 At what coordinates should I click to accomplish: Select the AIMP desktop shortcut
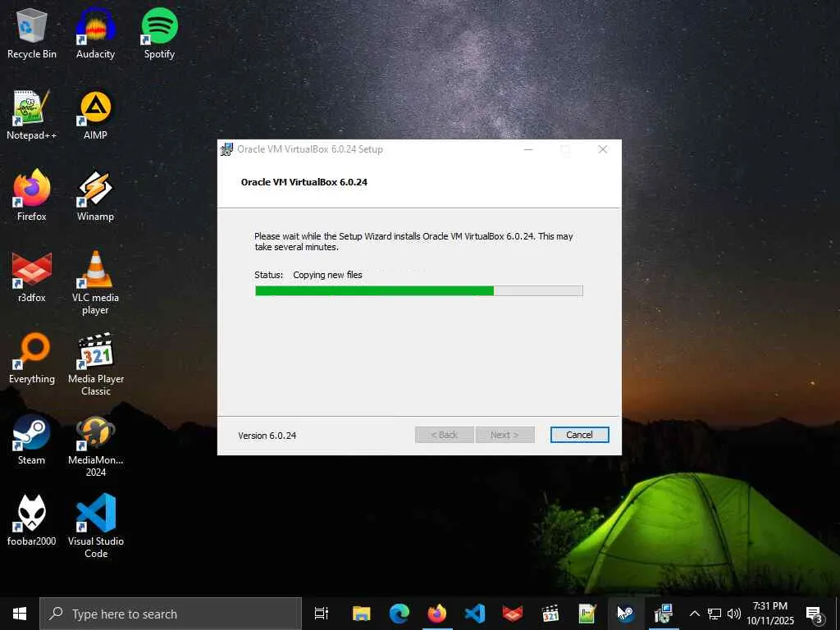tap(95, 115)
